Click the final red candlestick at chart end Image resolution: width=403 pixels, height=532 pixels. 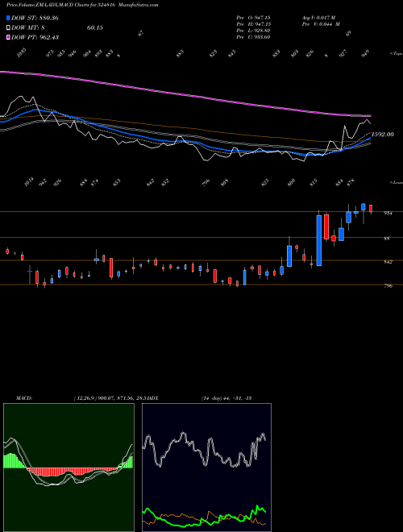[371, 208]
